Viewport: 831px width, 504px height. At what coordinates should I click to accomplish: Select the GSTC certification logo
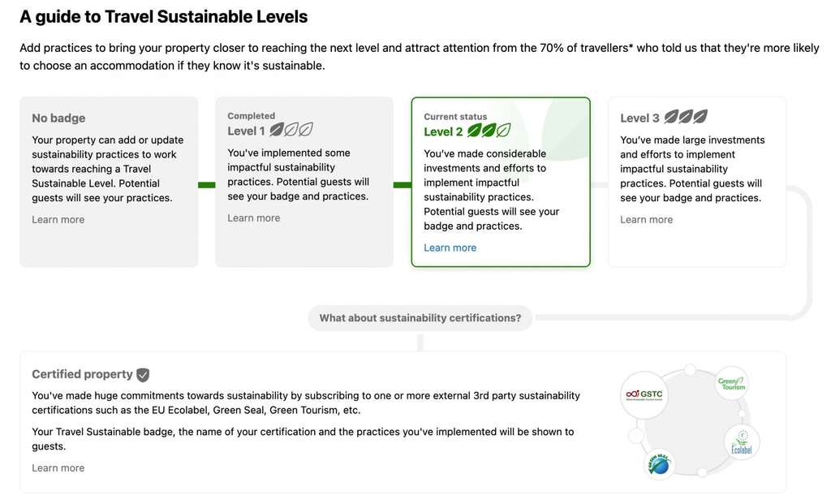644,395
